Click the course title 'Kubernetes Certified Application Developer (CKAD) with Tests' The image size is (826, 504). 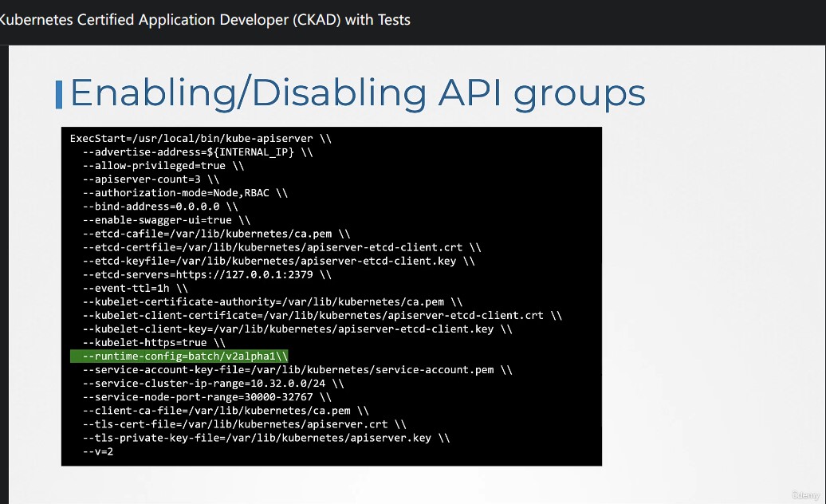click(x=204, y=20)
